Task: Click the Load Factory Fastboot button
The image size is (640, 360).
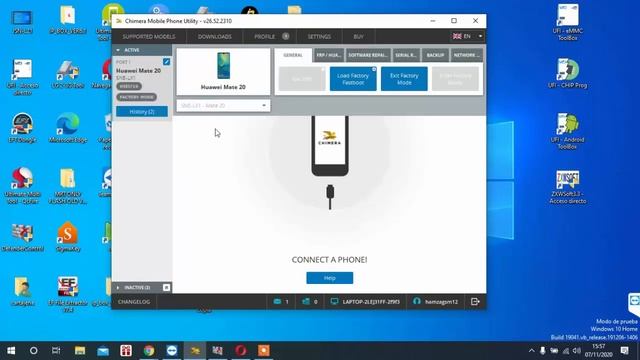Action: click(353, 79)
